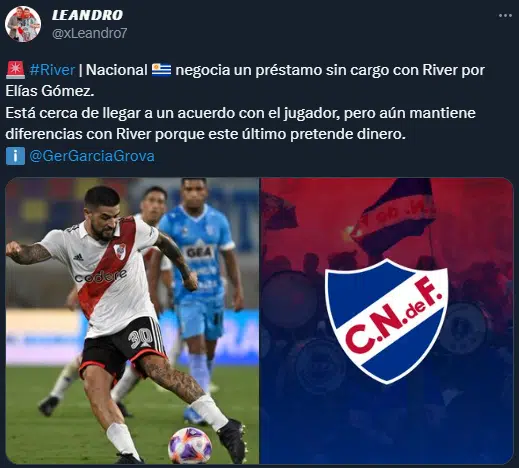
Task: Open the @GerGarciaGrova mention link
Action: 92,156
